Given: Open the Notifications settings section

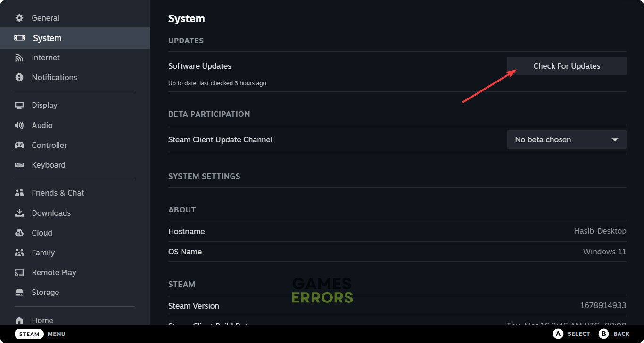Looking at the screenshot, I should [x=54, y=77].
